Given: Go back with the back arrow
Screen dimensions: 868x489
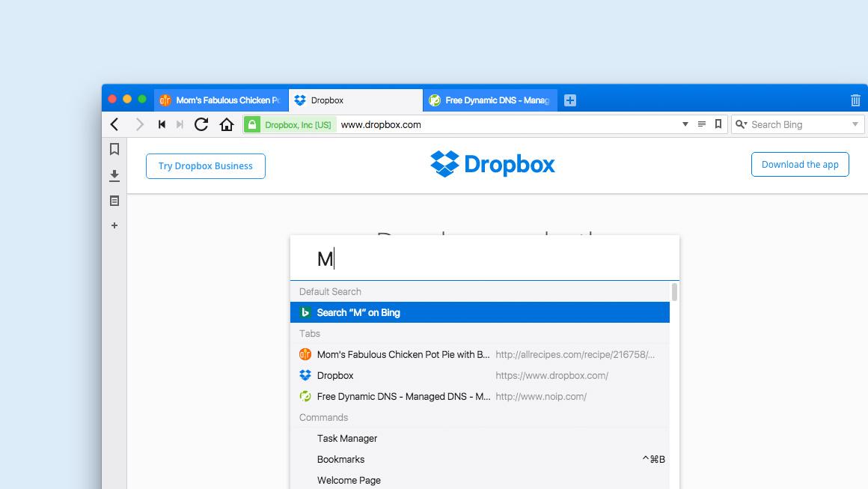Looking at the screenshot, I should pyautogui.click(x=114, y=124).
